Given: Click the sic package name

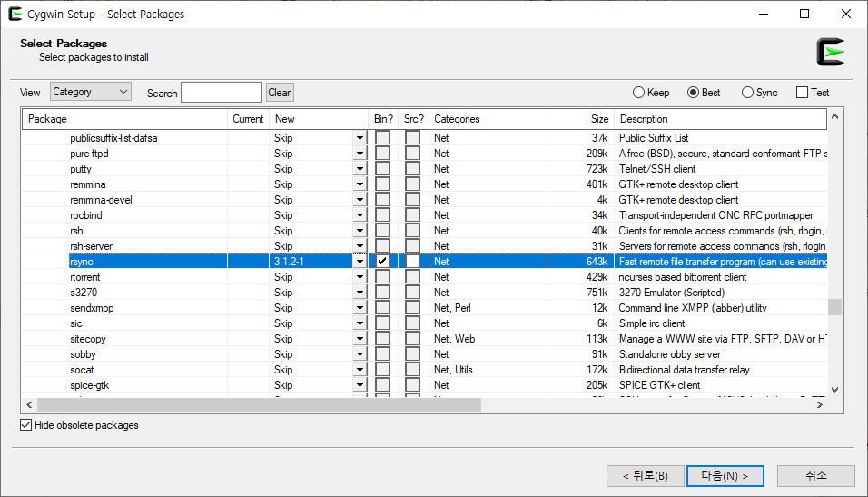Looking at the screenshot, I should pyautogui.click(x=76, y=323).
